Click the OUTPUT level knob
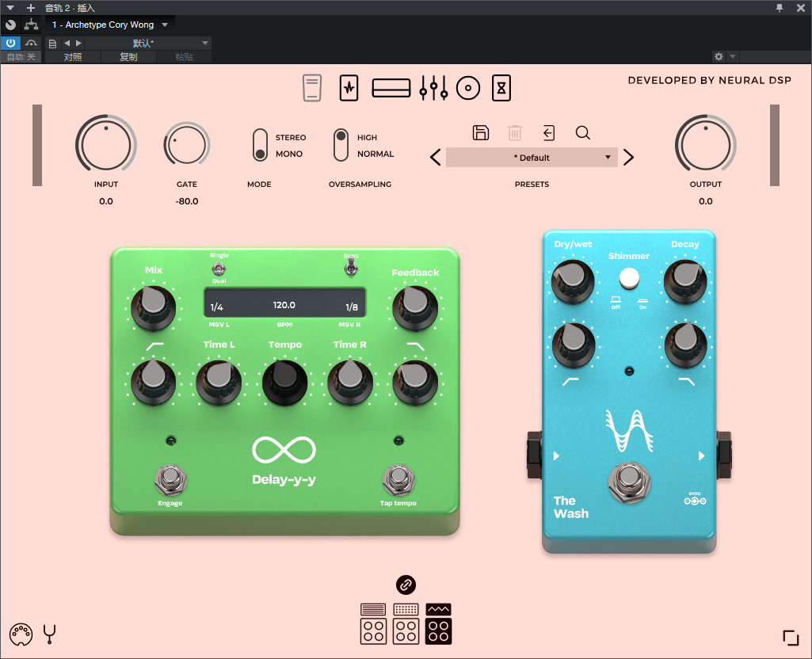The image size is (812, 659). point(705,144)
